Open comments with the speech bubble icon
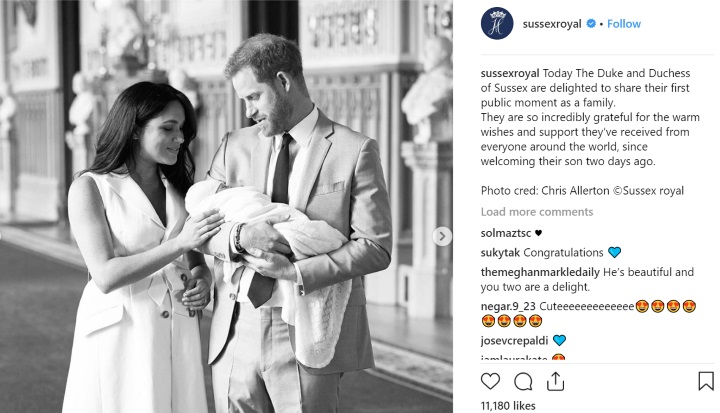 coord(523,381)
